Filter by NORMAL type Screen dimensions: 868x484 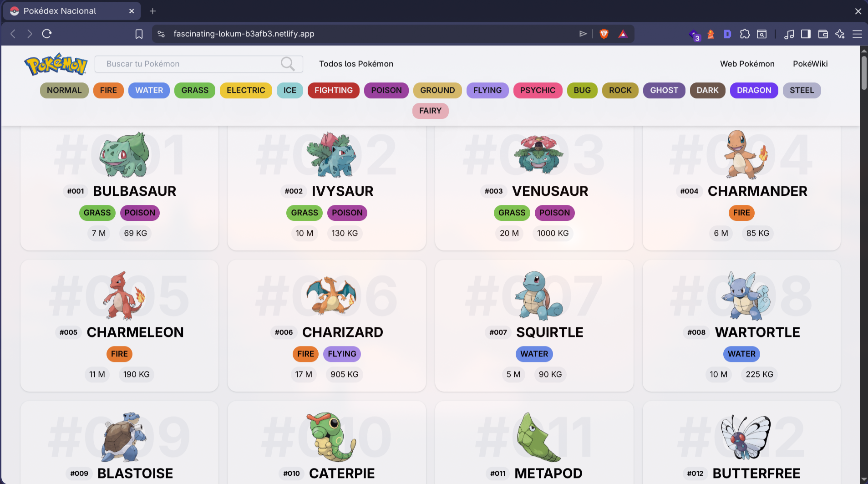point(64,90)
